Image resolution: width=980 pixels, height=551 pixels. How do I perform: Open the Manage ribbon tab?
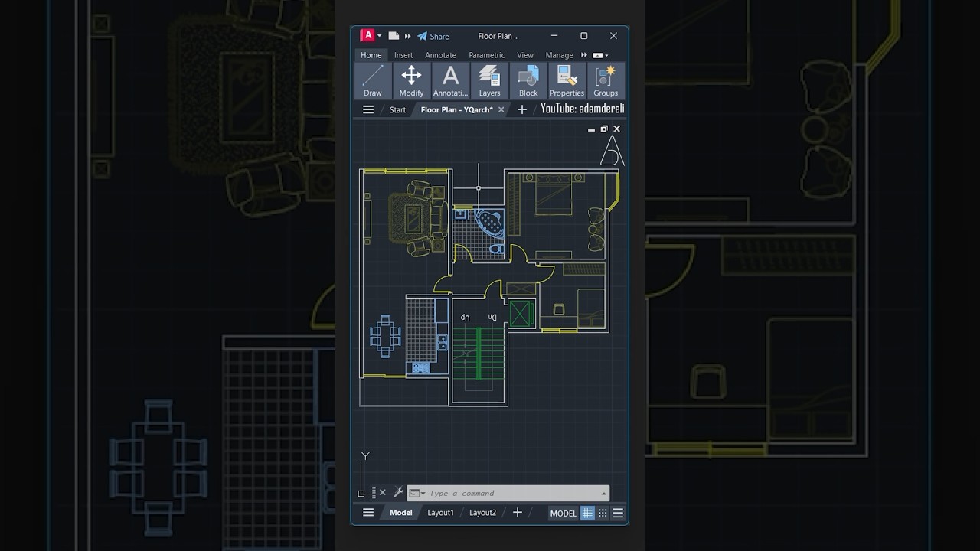[x=559, y=55]
